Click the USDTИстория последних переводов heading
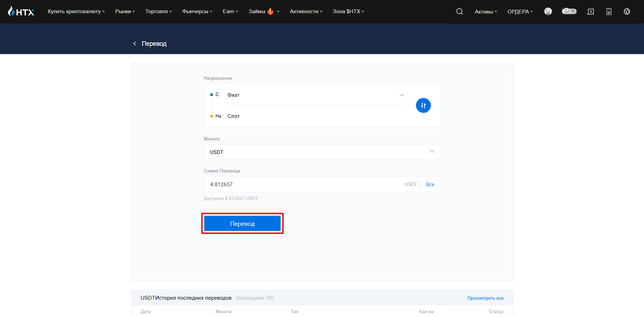Image resolution: width=644 pixels, height=317 pixels. point(186,298)
